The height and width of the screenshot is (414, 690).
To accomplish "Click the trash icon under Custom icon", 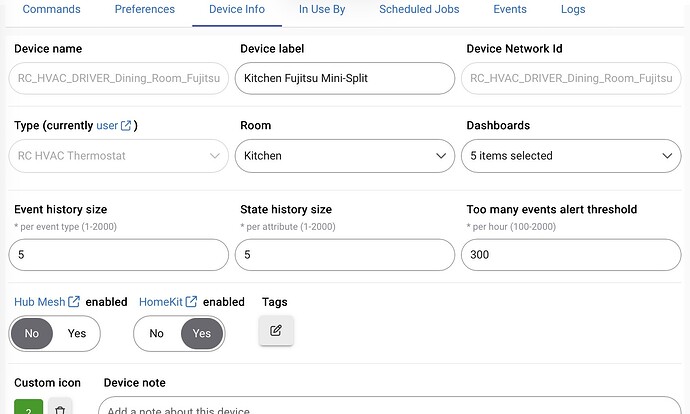I will coord(60,408).
